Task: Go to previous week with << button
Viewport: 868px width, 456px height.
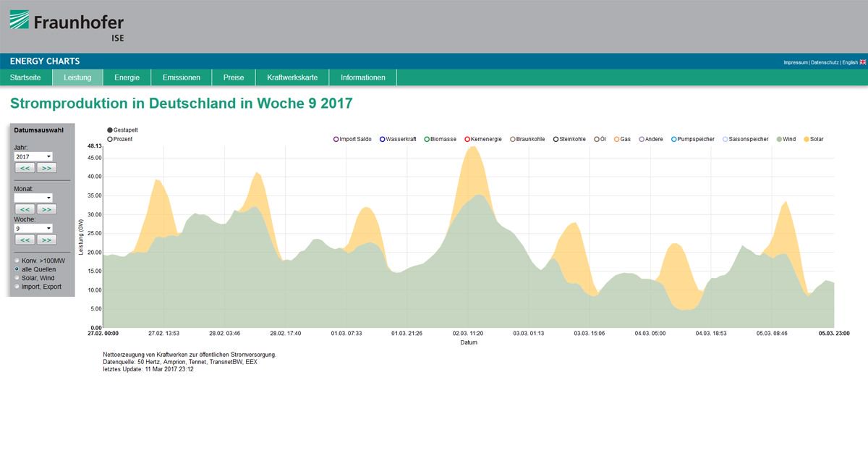Action: click(x=25, y=240)
